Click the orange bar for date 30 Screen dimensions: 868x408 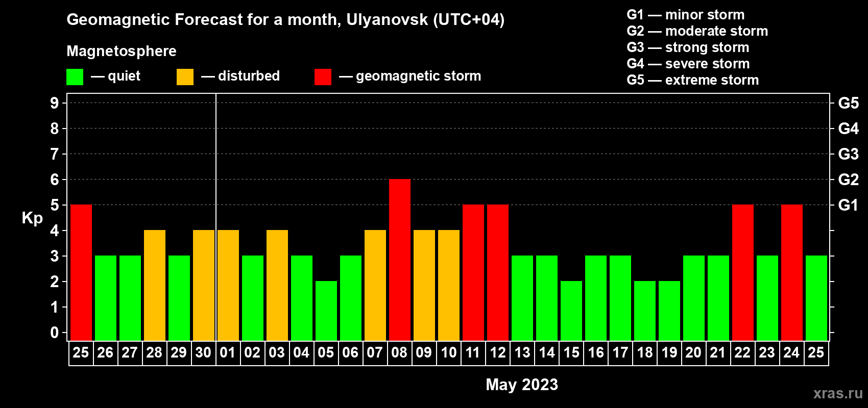204,286
